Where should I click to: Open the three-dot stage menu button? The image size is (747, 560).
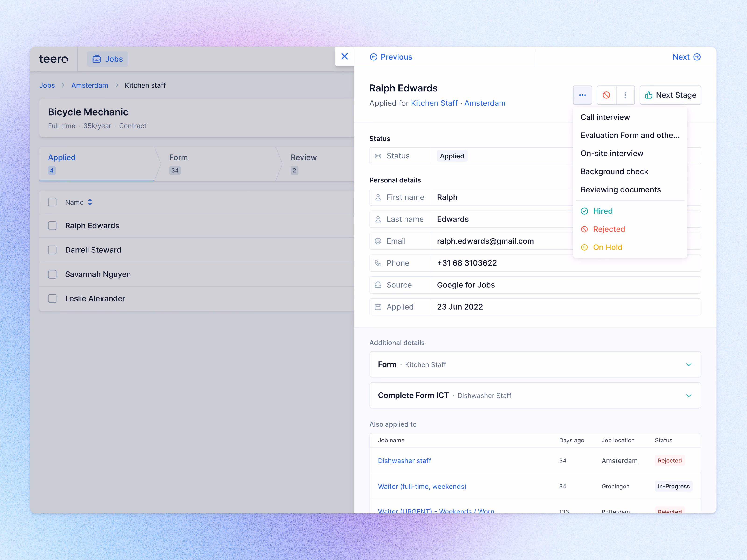click(582, 95)
